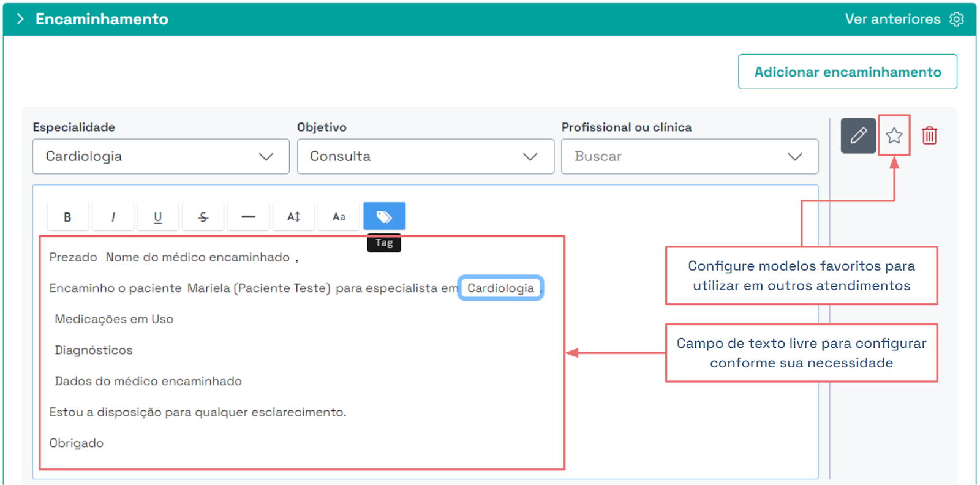Viewport: 980px width, 485px height.
Task: Click the Medicações em Uso line
Action: click(114, 319)
